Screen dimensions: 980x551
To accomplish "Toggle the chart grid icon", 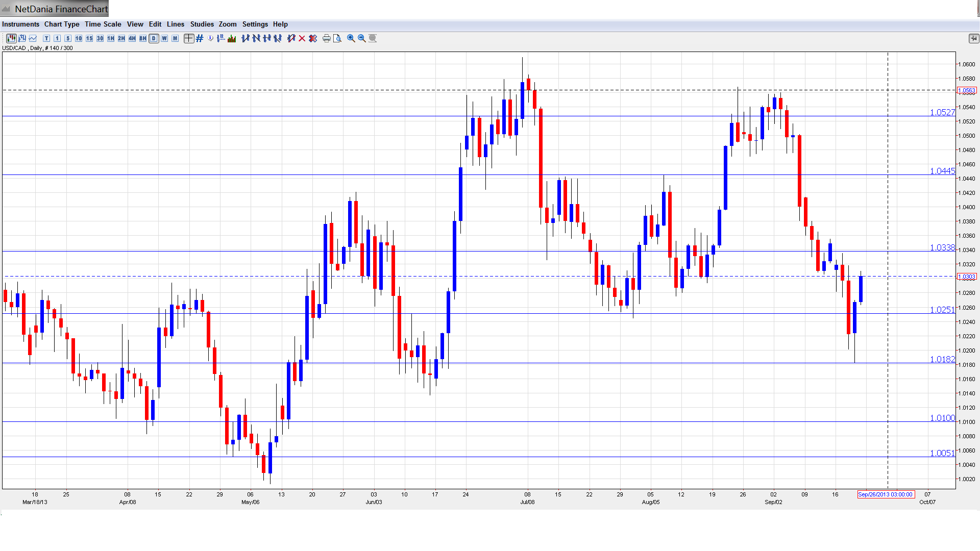I will point(200,38).
